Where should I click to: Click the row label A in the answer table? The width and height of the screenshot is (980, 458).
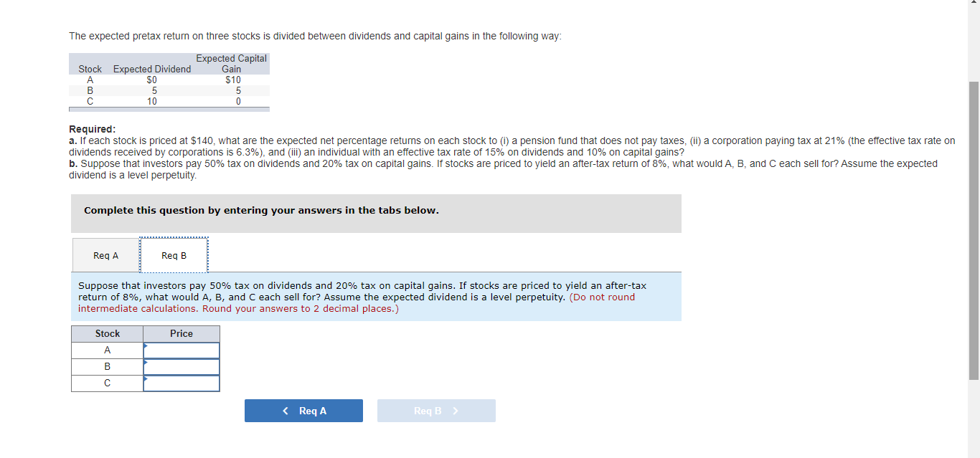click(107, 350)
